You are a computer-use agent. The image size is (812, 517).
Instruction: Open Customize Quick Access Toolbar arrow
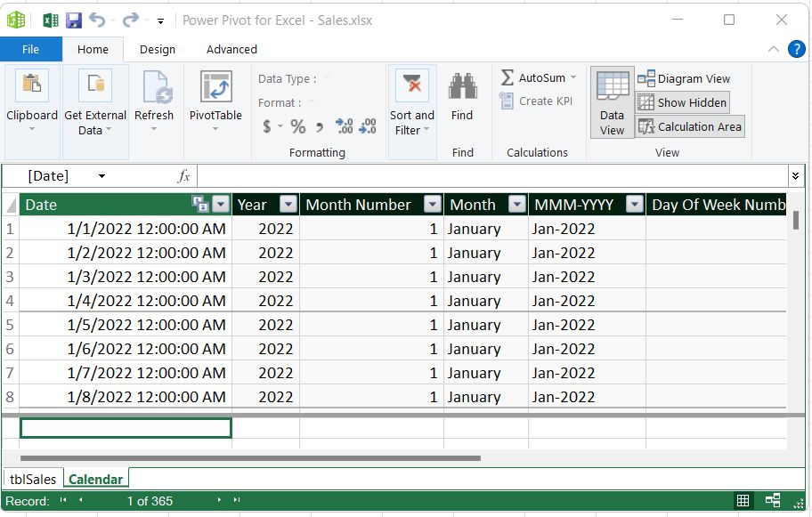(160, 21)
